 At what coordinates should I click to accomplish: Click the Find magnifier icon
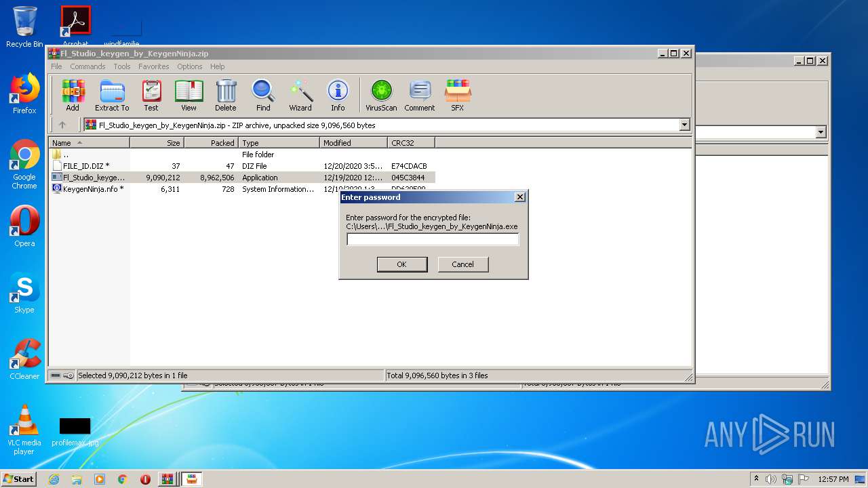263,95
